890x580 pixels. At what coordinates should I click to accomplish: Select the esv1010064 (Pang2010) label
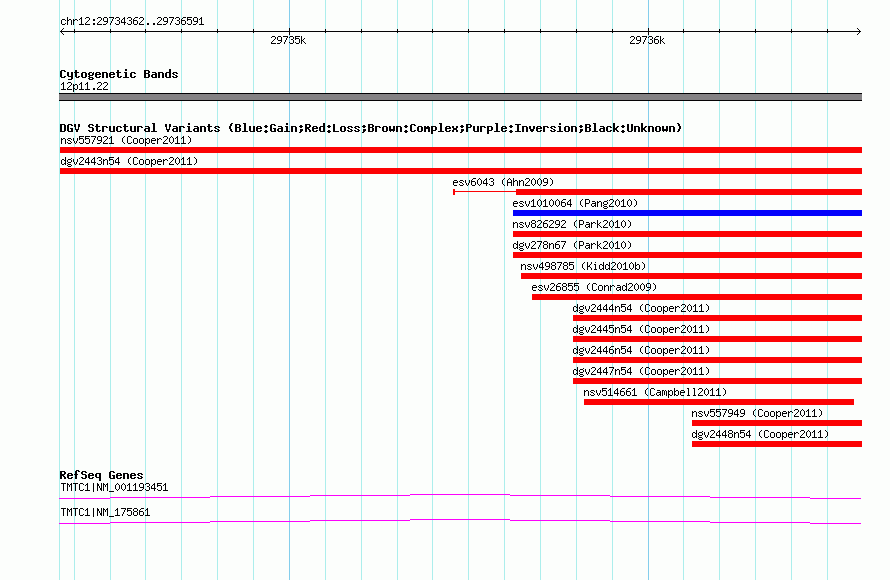click(575, 203)
